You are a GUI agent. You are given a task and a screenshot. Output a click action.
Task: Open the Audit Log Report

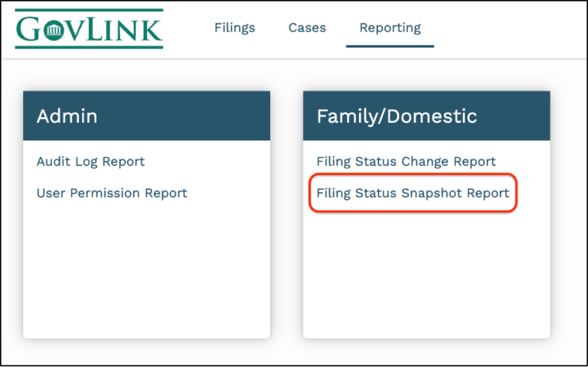(90, 162)
